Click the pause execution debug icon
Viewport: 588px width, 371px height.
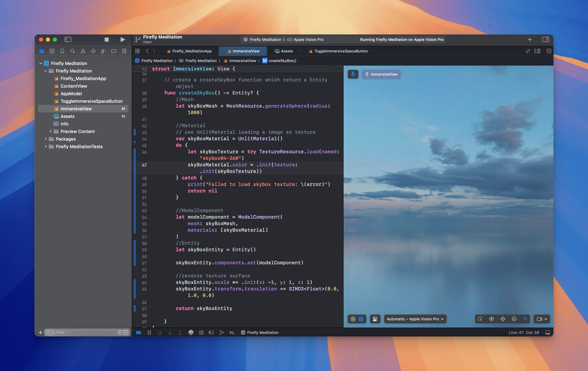click(149, 332)
